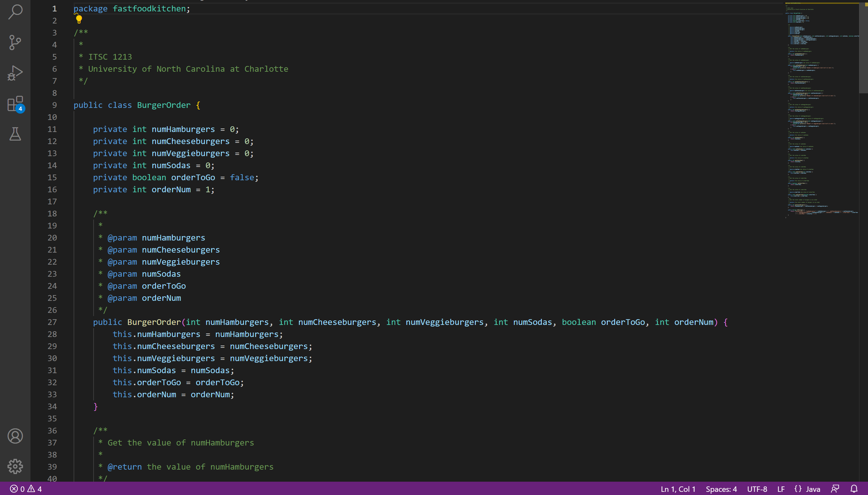
Task: Open the Extensions view with badge
Action: point(15,104)
